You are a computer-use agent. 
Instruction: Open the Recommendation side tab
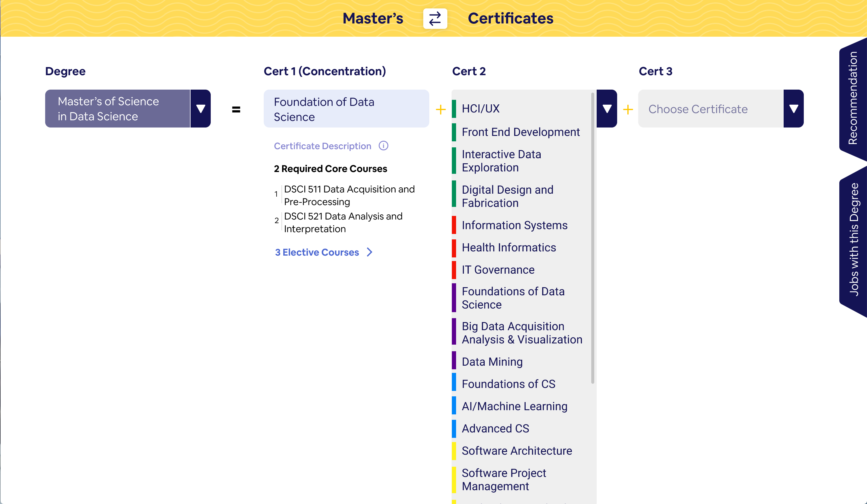click(x=853, y=98)
